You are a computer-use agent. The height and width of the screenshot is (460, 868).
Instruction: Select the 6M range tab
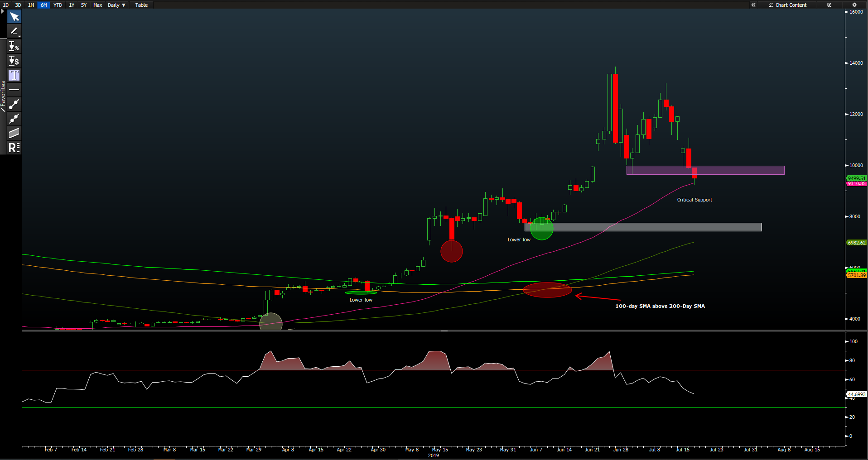click(x=43, y=5)
